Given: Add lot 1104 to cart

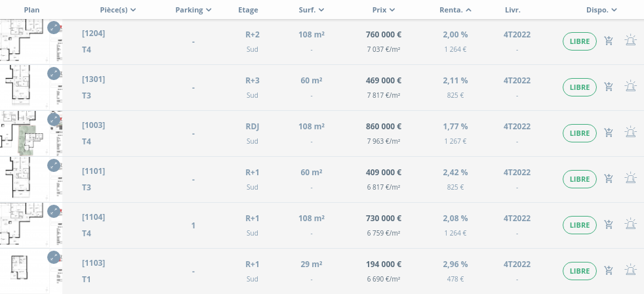Looking at the screenshot, I should pyautogui.click(x=609, y=225).
